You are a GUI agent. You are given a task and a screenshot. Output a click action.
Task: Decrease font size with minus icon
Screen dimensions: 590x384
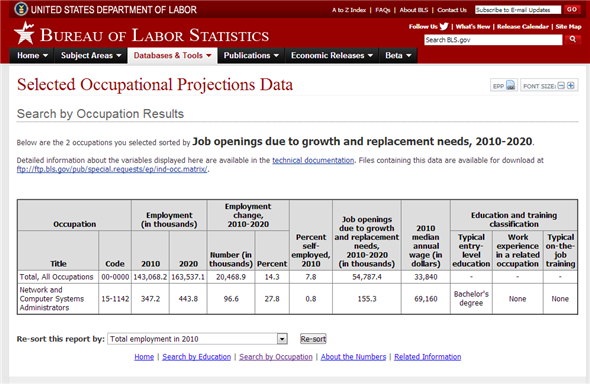coord(561,86)
